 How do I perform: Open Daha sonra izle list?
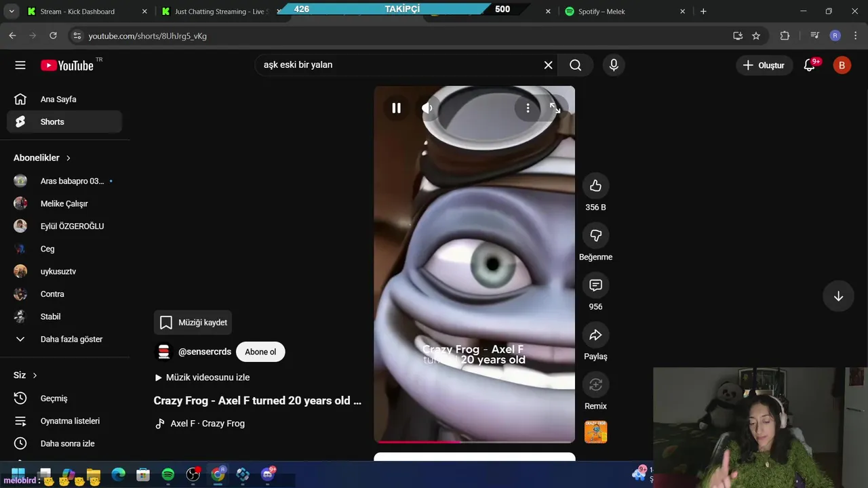pos(64,443)
